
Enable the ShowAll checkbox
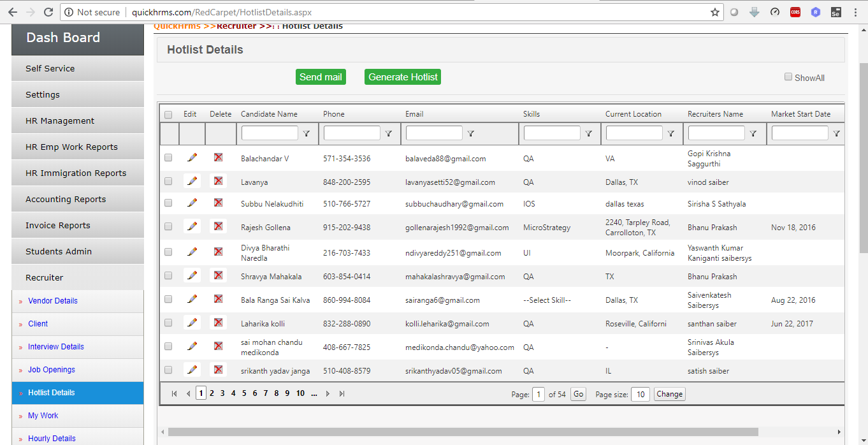pyautogui.click(x=788, y=77)
